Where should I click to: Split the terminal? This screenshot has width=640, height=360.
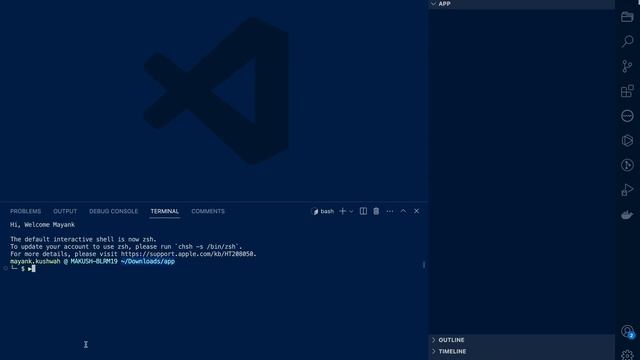pyautogui.click(x=363, y=211)
